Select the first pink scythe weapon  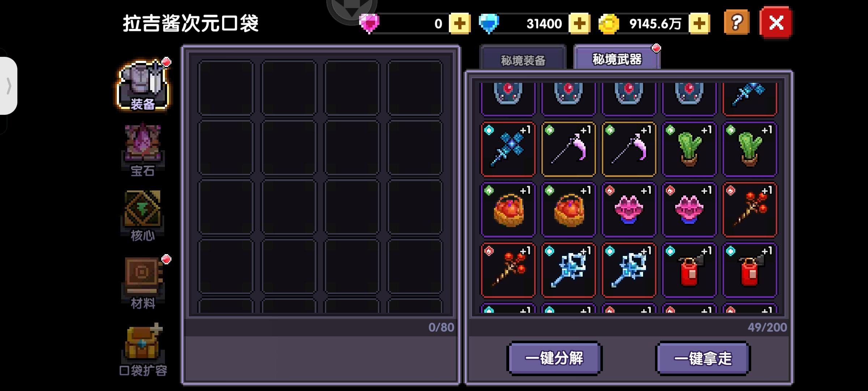(x=569, y=149)
